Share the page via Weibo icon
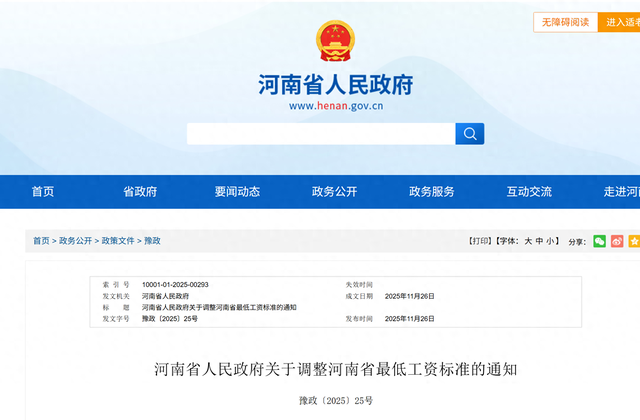This screenshot has width=640, height=420. click(617, 241)
